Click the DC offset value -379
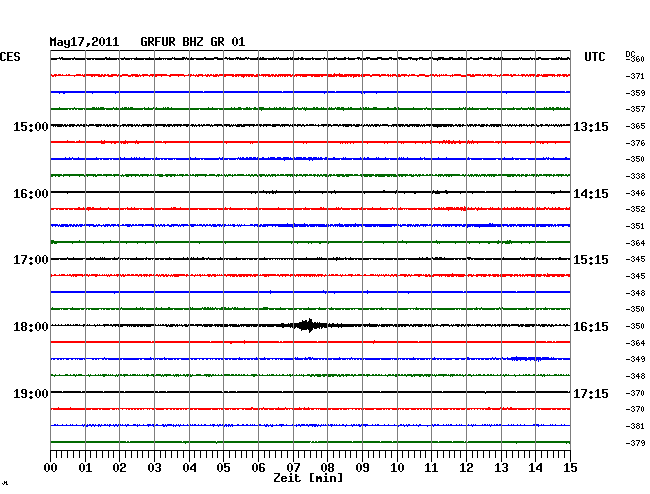 tap(635, 443)
